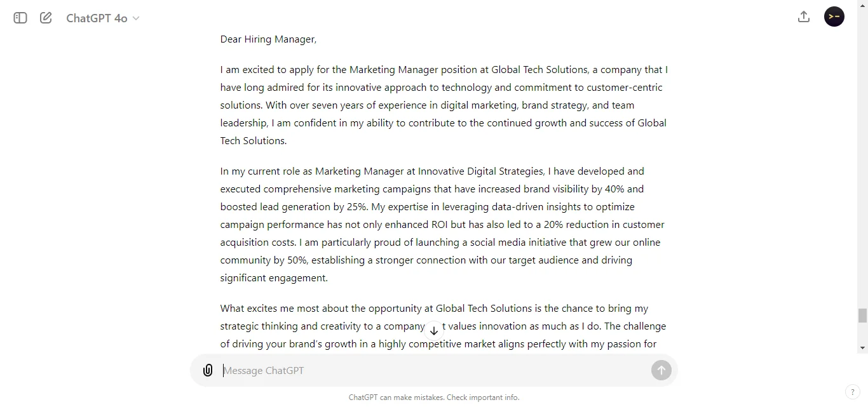Jump to the newest reply via down arrow
The image size is (868, 407).
[x=434, y=330]
